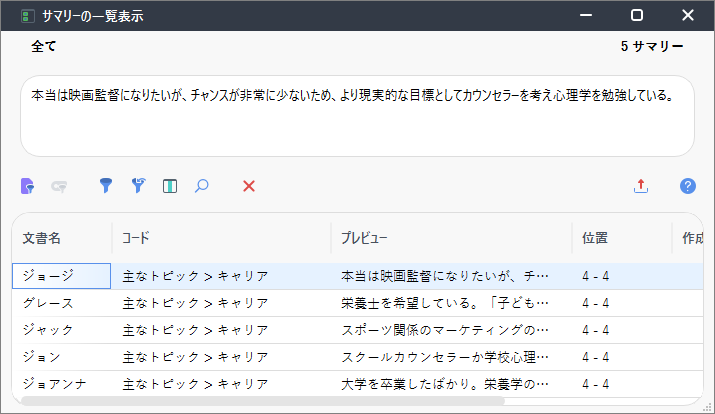Click the export upload arrow icon
Screen dimensions: 715x414
coord(641,186)
